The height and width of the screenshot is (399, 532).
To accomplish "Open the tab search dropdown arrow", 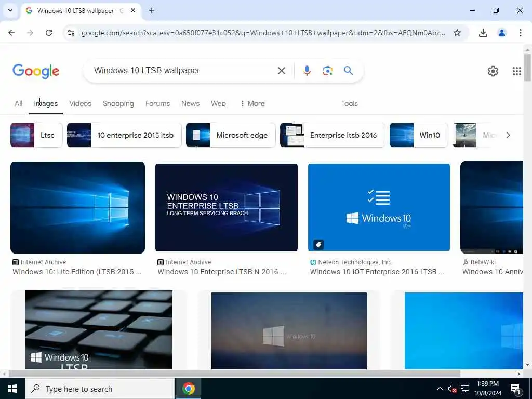I will pos(10,10).
